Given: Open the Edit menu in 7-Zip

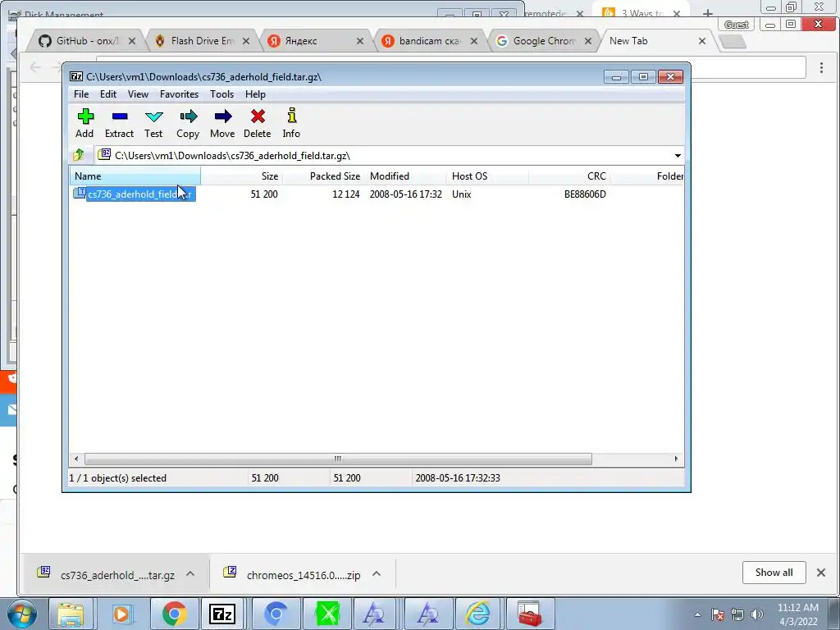Looking at the screenshot, I should pyautogui.click(x=108, y=94).
